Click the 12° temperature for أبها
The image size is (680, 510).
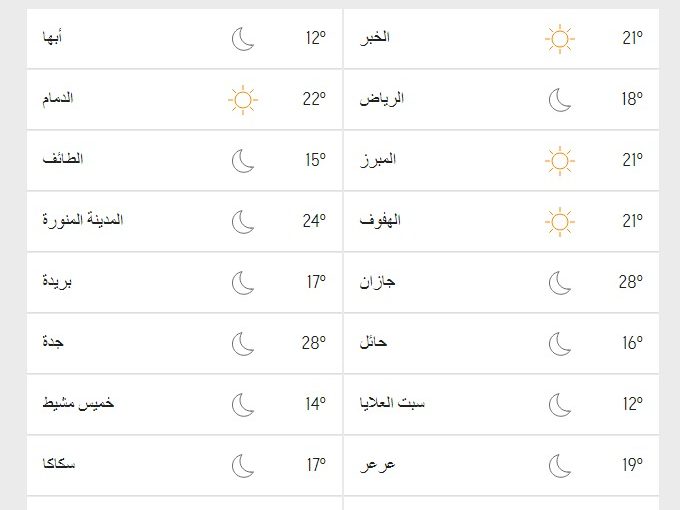pyautogui.click(x=315, y=39)
